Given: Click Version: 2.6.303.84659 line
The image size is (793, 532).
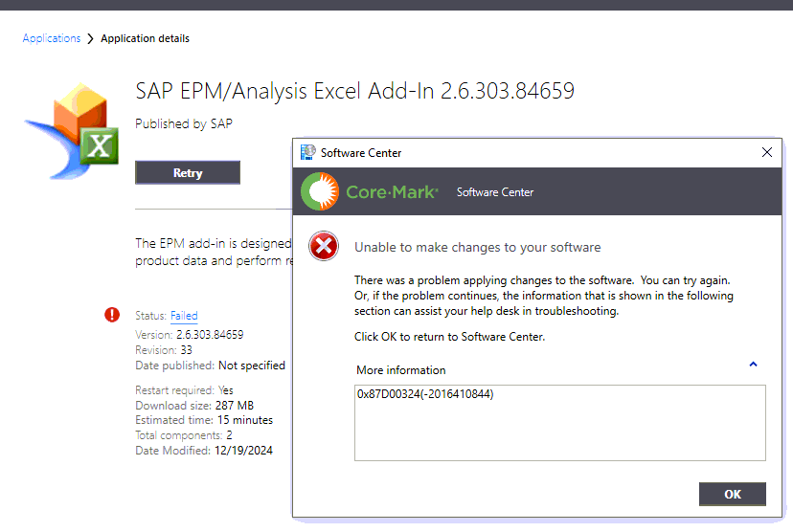Looking at the screenshot, I should [189, 335].
